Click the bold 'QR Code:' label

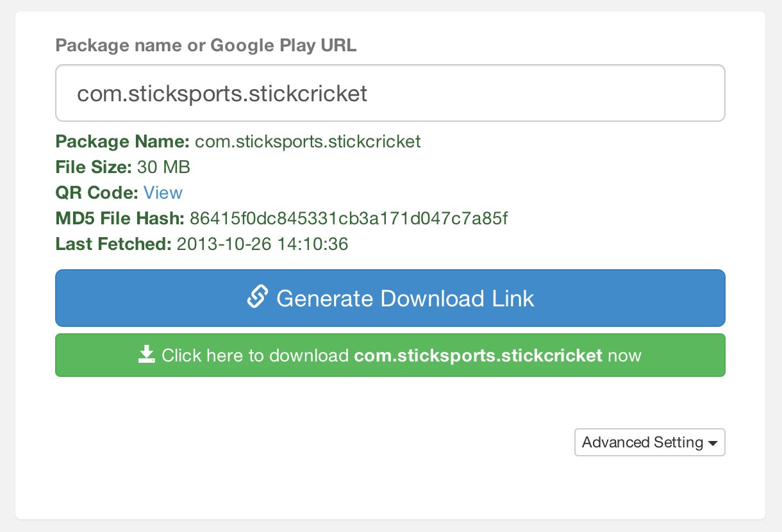point(97,193)
